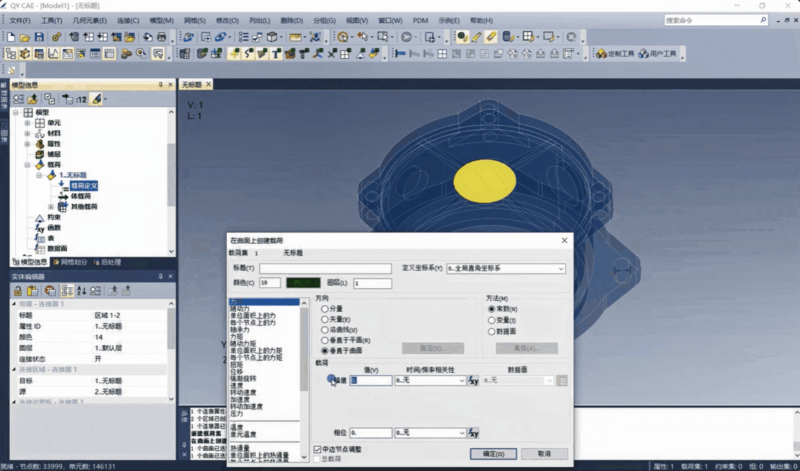This screenshot has width=800, height=471.
Task: Toggle the 中边节点调整 checkbox
Action: click(x=318, y=449)
